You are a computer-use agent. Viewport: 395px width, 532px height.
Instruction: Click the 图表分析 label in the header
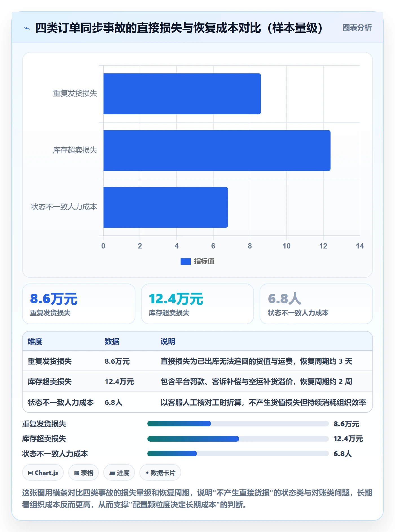[x=357, y=28]
